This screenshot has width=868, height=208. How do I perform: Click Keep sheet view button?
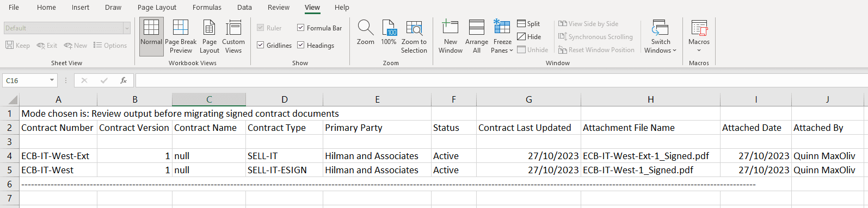(x=18, y=45)
